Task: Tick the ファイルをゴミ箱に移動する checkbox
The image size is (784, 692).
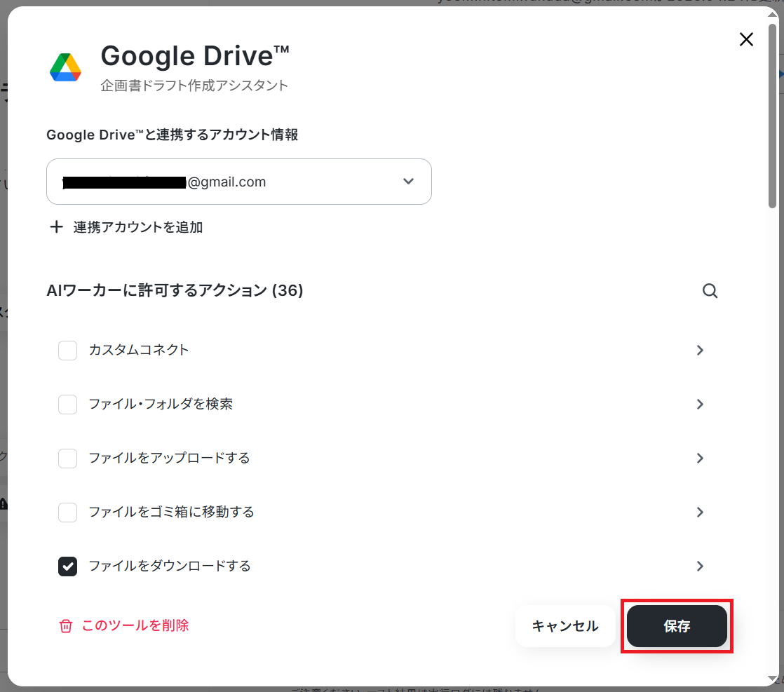Action: [67, 513]
